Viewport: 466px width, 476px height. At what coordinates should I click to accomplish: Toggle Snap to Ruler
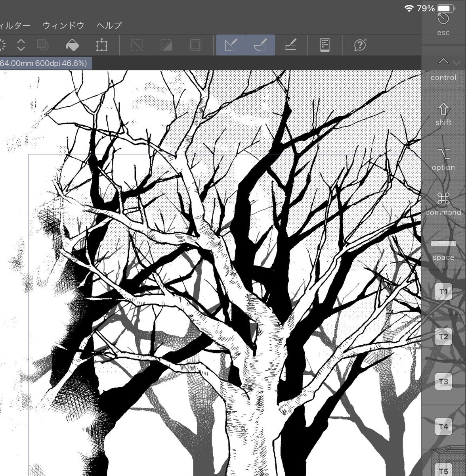coord(231,45)
